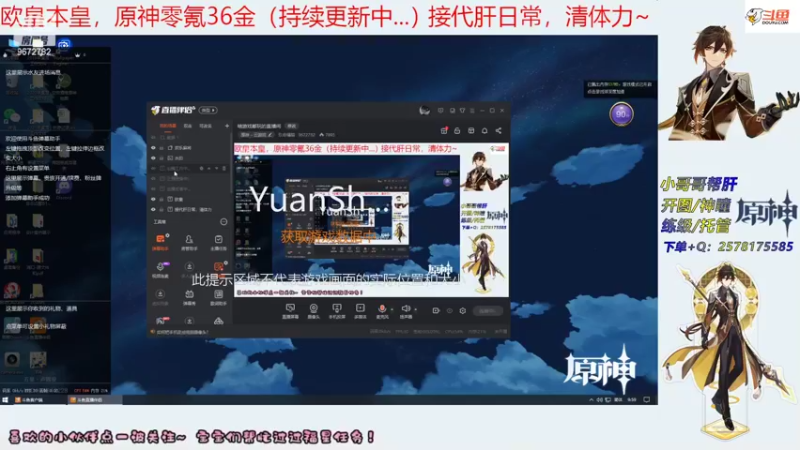
Task: Switch to the third scene tab
Action: (x=205, y=126)
